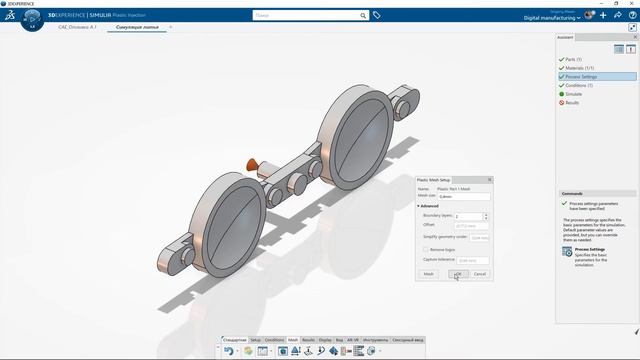Viewport: 640px width, 360px height.
Task: Open the user profile avatar
Action: (589, 15)
